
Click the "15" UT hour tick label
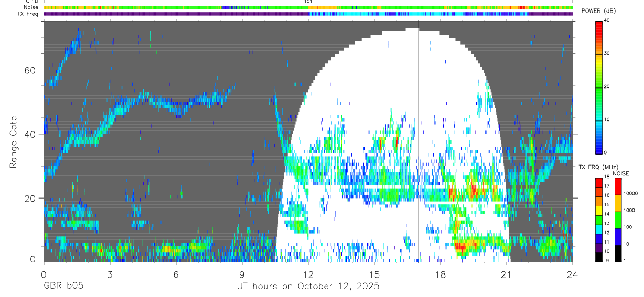374,274
